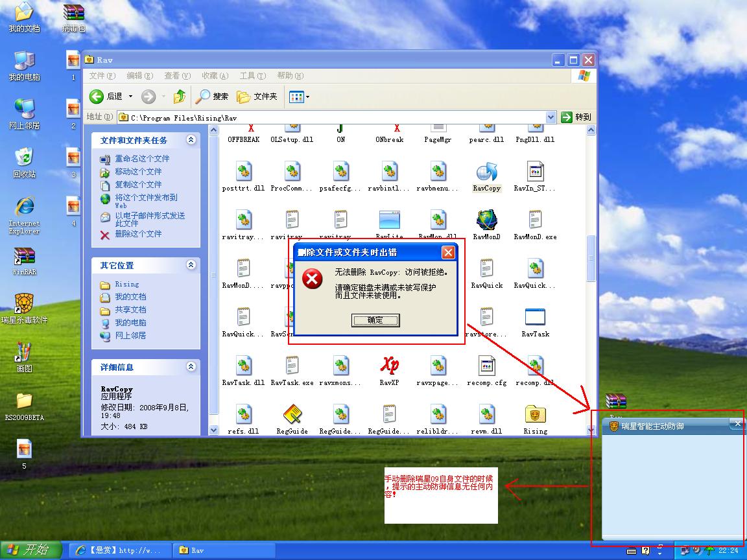747x560 pixels.
Task: Go to 网上邻居 in Other Places
Action: pos(130,336)
